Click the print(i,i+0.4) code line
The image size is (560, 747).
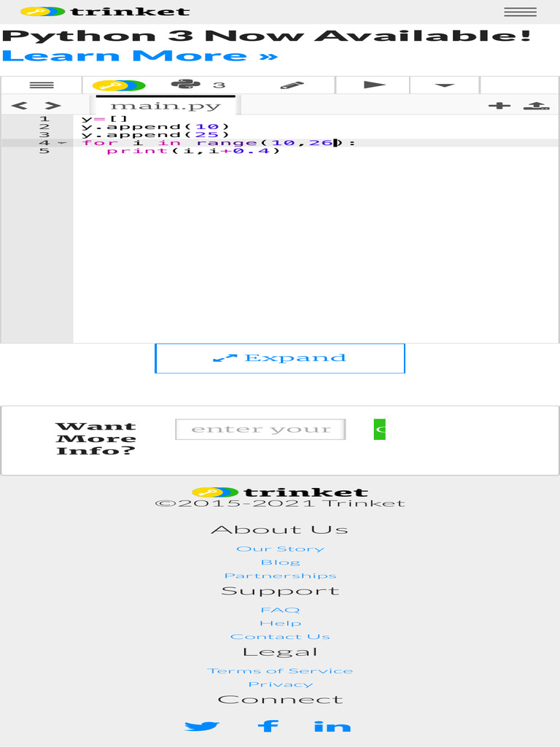coord(193,151)
